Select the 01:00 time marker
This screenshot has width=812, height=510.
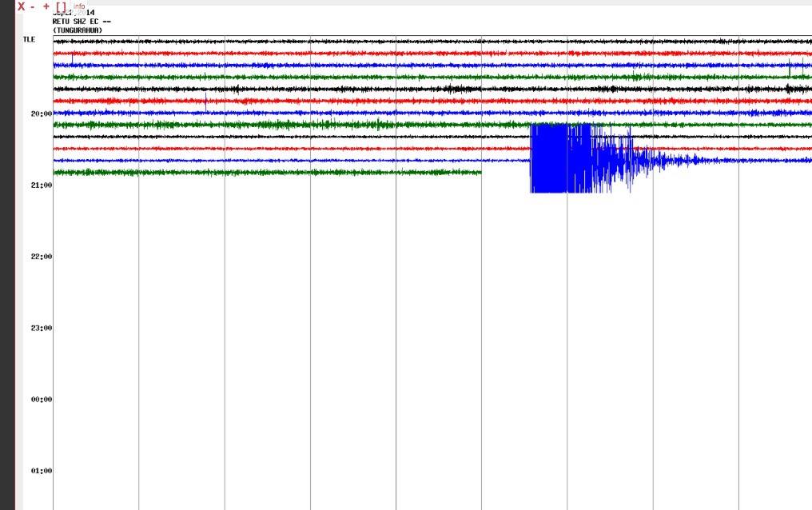coord(42,471)
